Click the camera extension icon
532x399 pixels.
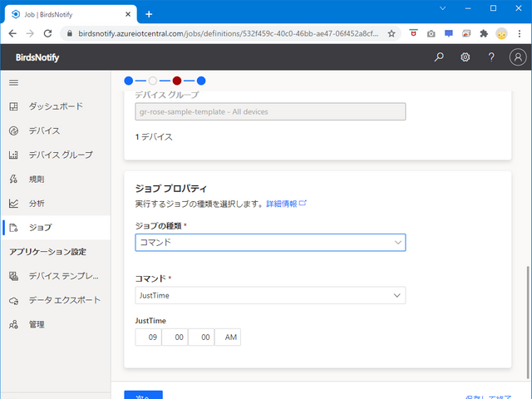431,33
